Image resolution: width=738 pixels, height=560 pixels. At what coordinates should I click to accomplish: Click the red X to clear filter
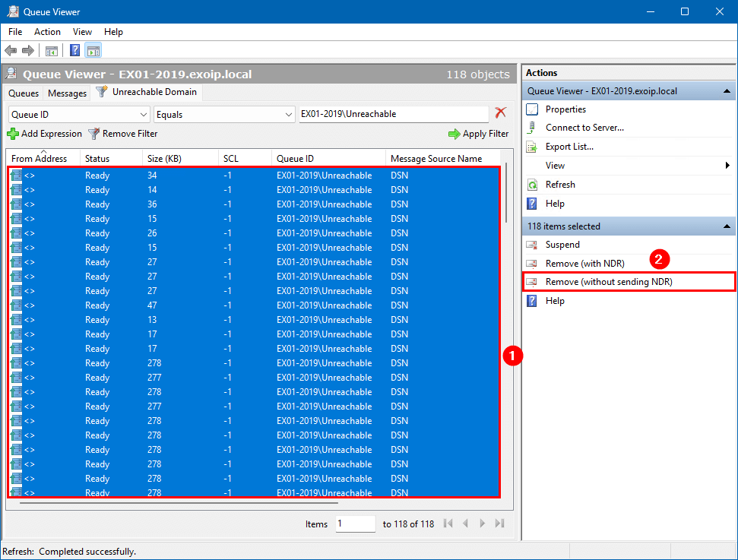click(x=500, y=113)
